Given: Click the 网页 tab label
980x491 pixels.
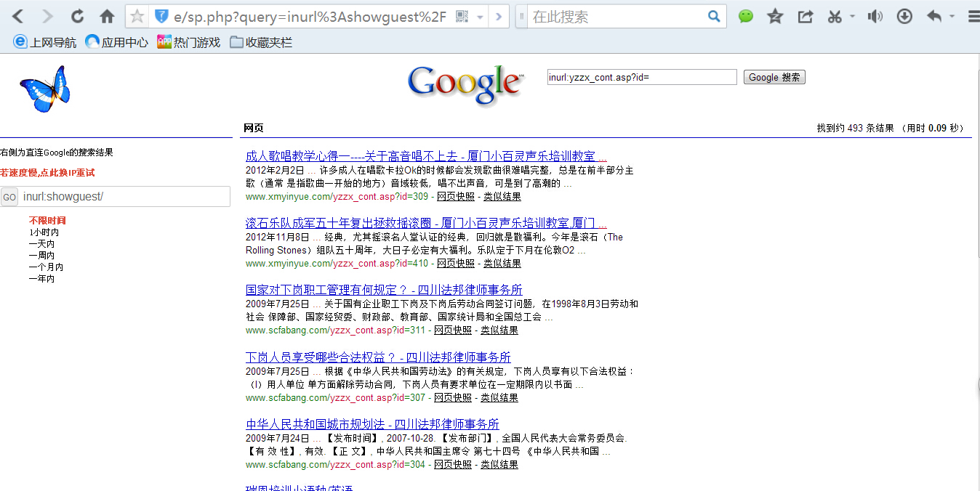Looking at the screenshot, I should click(254, 129).
